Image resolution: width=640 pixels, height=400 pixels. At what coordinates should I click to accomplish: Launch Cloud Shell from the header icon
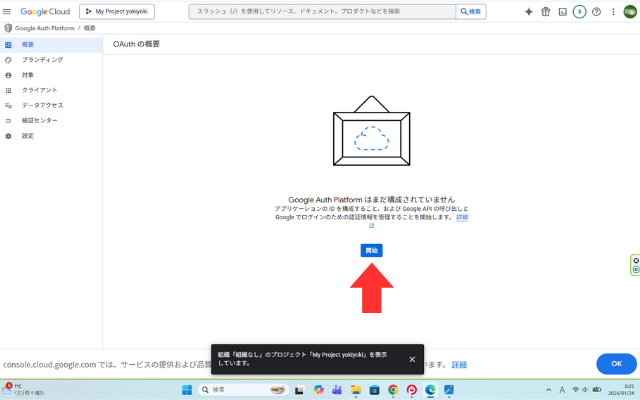click(x=562, y=12)
